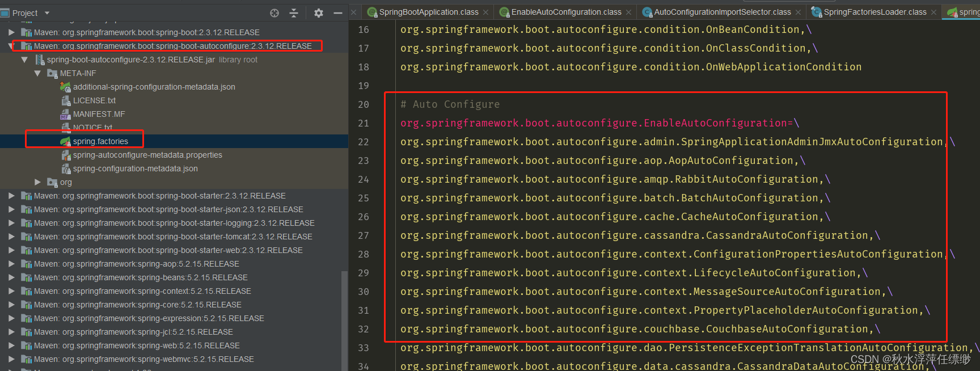This screenshot has width=980, height=371.
Task: Collapse all tree nodes icon in Project panel
Action: coord(294,12)
